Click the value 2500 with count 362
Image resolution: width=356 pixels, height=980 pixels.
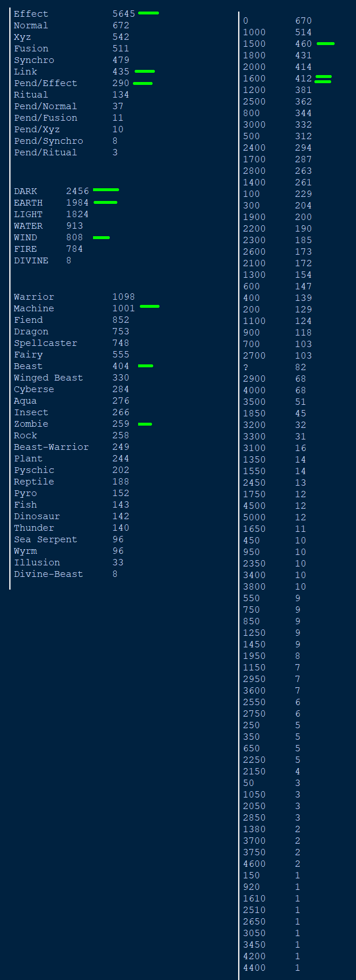254,102
